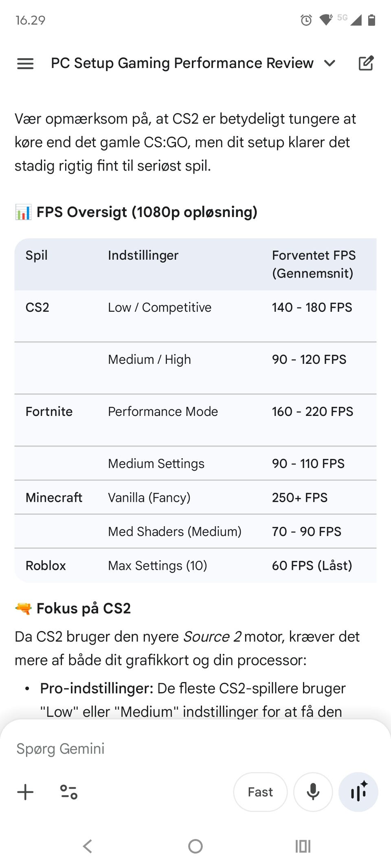The image size is (391, 868).
Task: Go to Android home screen
Action: point(195,846)
